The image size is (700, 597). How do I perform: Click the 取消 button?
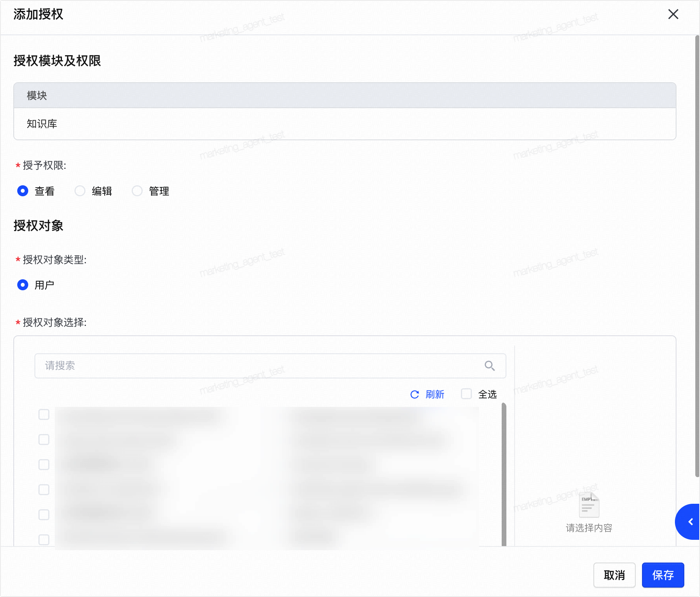click(x=614, y=575)
